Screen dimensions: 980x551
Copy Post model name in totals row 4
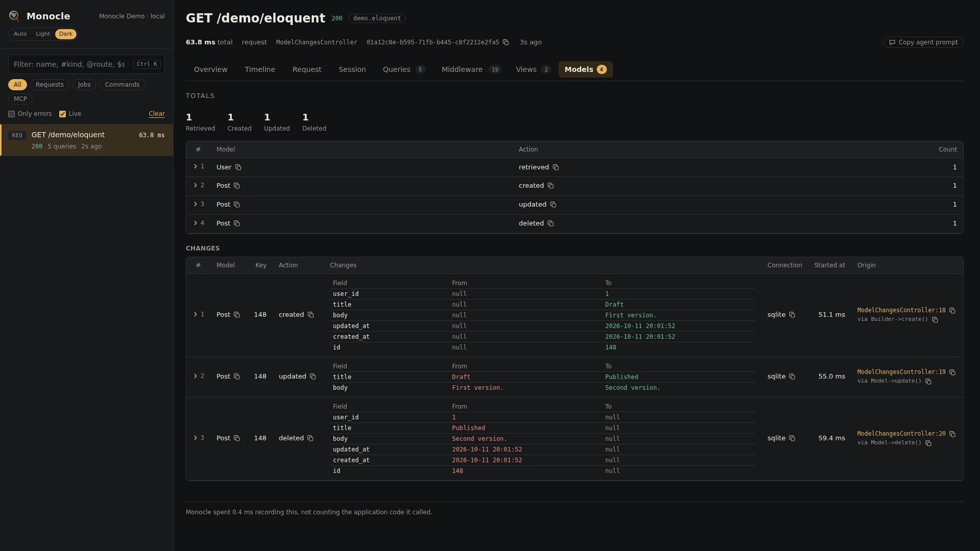pos(237,223)
